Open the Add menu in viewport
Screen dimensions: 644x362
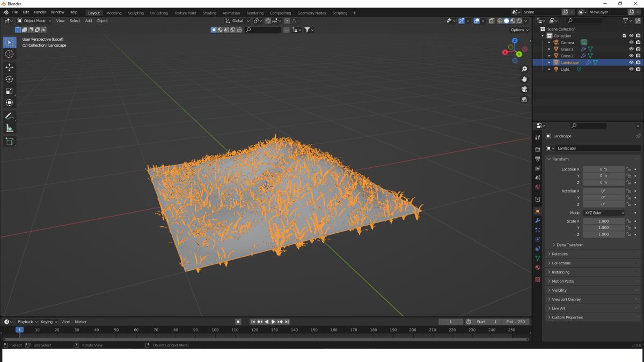88,21
